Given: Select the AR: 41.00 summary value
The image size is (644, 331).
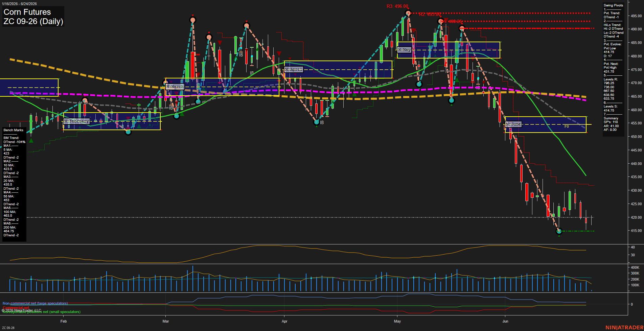Looking at the screenshot, I should coord(611,126).
